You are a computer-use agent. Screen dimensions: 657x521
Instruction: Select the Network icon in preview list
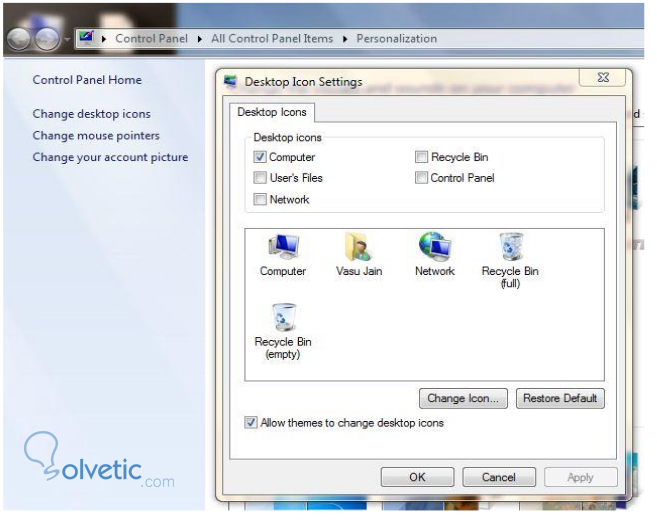435,254
